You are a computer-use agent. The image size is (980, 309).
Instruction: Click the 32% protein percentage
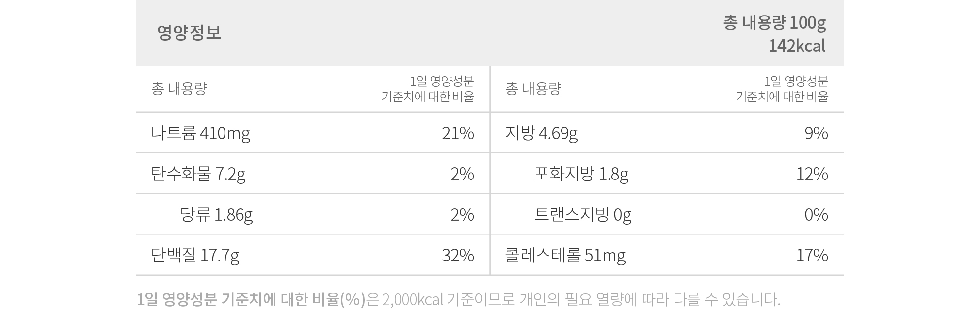click(x=458, y=255)
